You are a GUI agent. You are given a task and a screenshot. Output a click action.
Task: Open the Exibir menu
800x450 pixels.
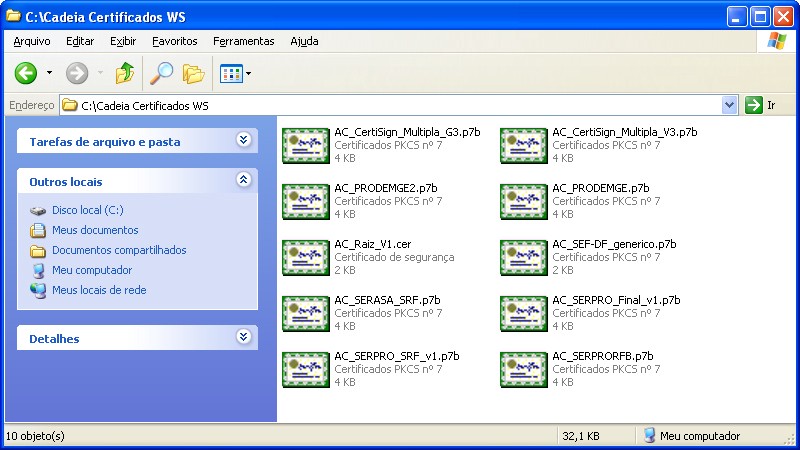point(123,41)
